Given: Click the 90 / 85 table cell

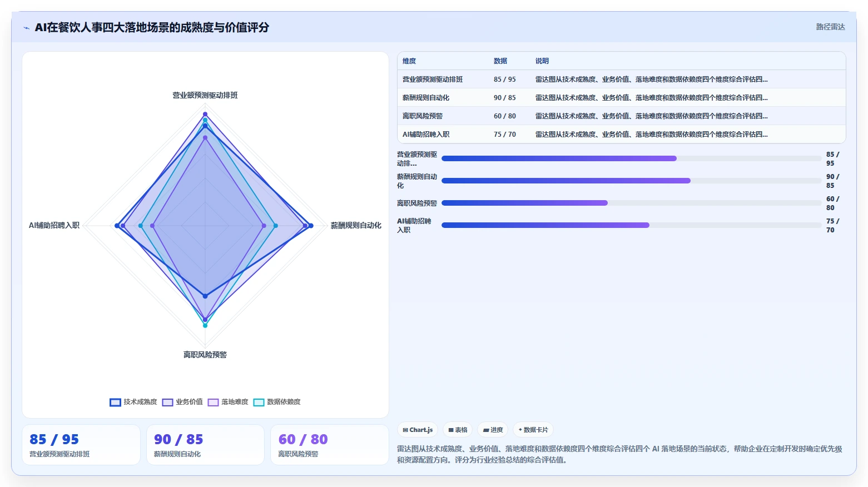Looking at the screenshot, I should [504, 98].
